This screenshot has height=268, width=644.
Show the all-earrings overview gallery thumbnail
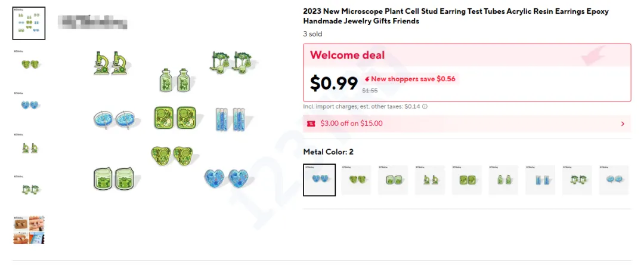tap(29, 23)
